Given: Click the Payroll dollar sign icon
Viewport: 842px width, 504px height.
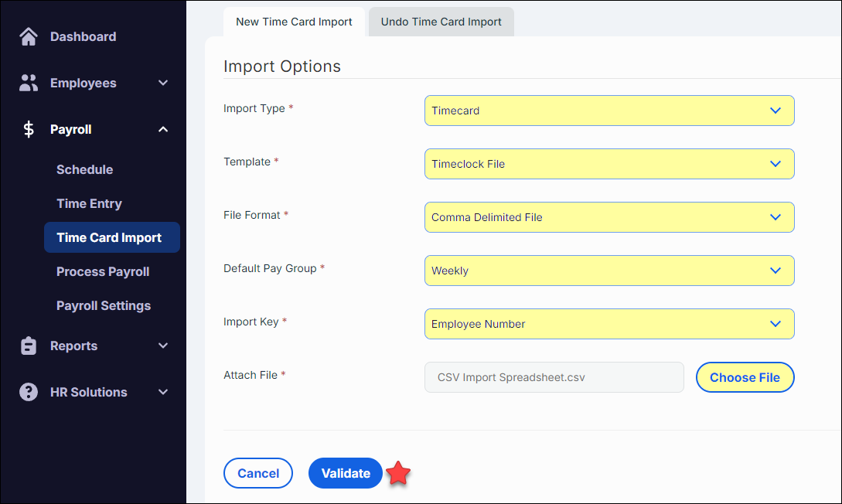Looking at the screenshot, I should pyautogui.click(x=29, y=130).
